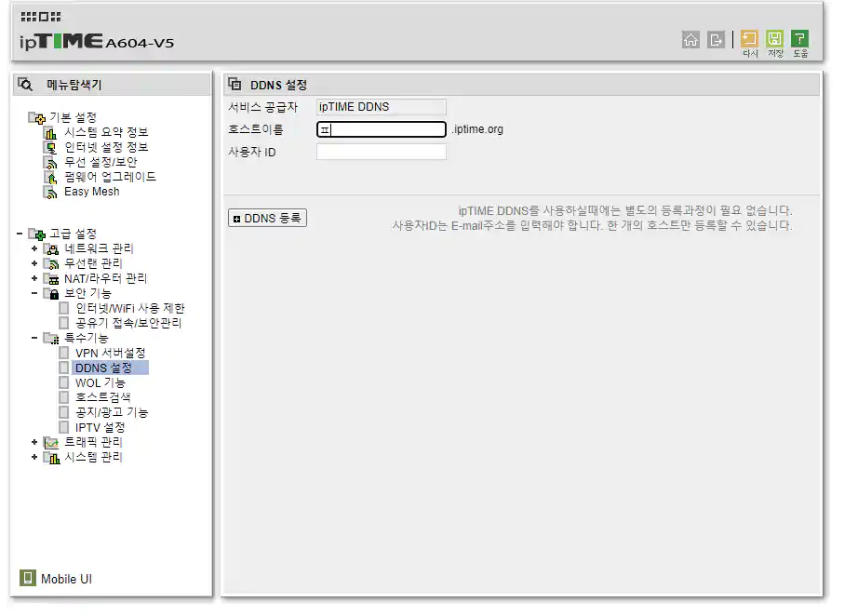Click the 사용자 ID input field
This screenshot has height=616, width=858.
tap(382, 152)
